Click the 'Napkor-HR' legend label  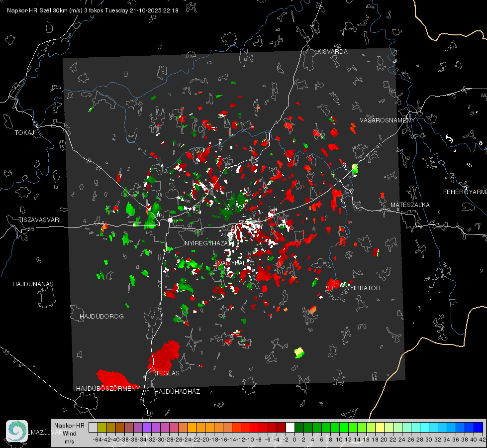(69, 425)
